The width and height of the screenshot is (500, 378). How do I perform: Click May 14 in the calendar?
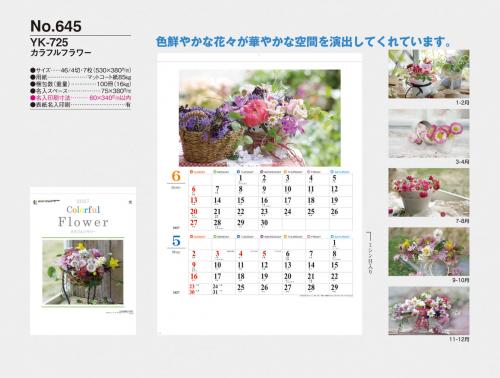pos(311,265)
